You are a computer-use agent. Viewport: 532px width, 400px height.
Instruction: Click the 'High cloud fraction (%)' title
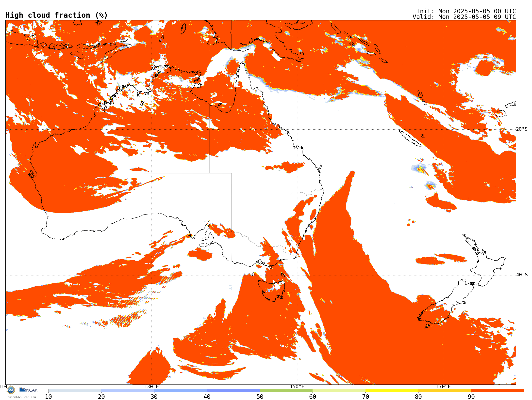(57, 15)
